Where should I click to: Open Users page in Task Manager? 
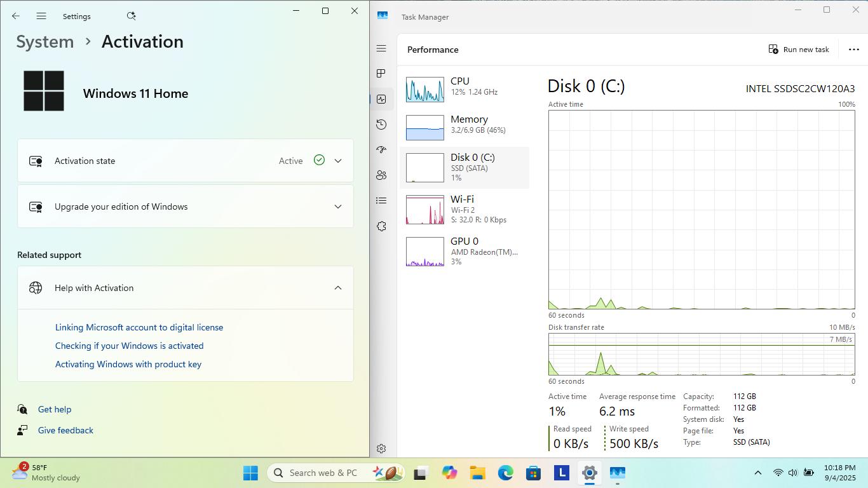pyautogui.click(x=381, y=175)
